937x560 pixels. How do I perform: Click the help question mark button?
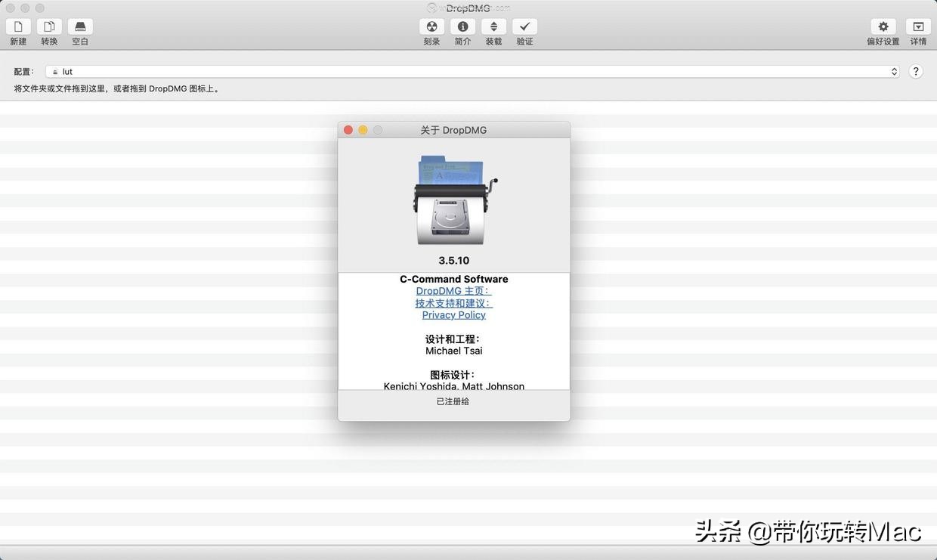click(914, 71)
